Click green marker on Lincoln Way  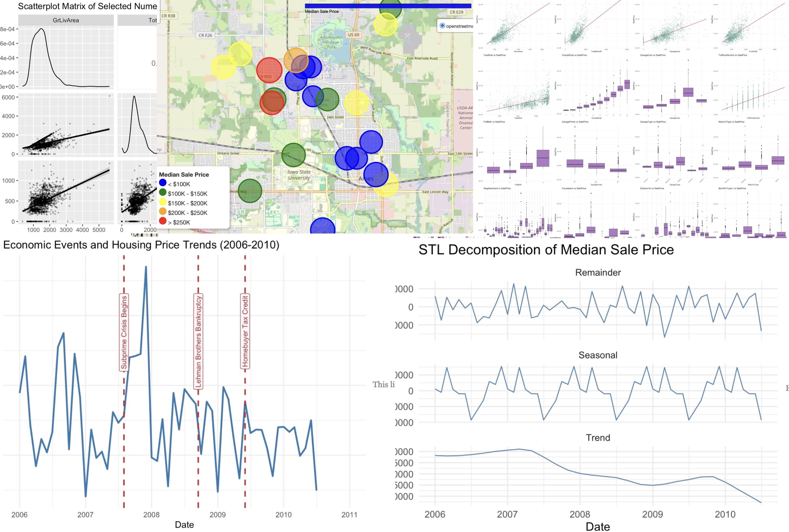[250, 191]
